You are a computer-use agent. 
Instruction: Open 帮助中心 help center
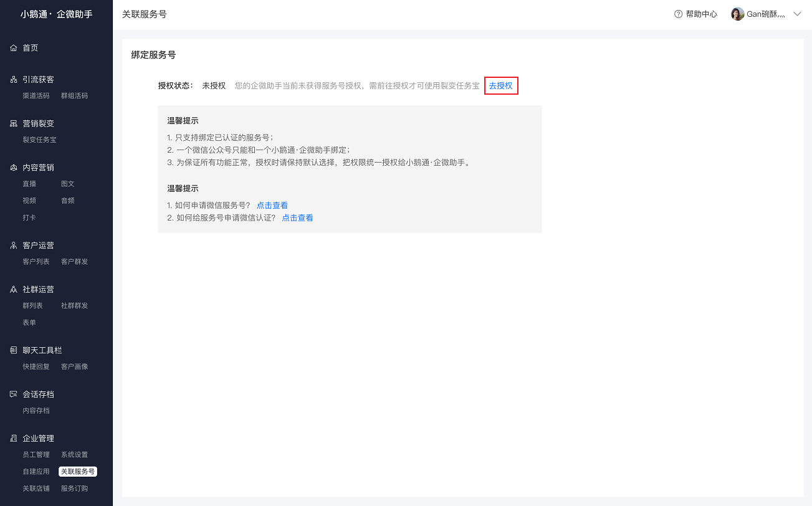tap(702, 14)
